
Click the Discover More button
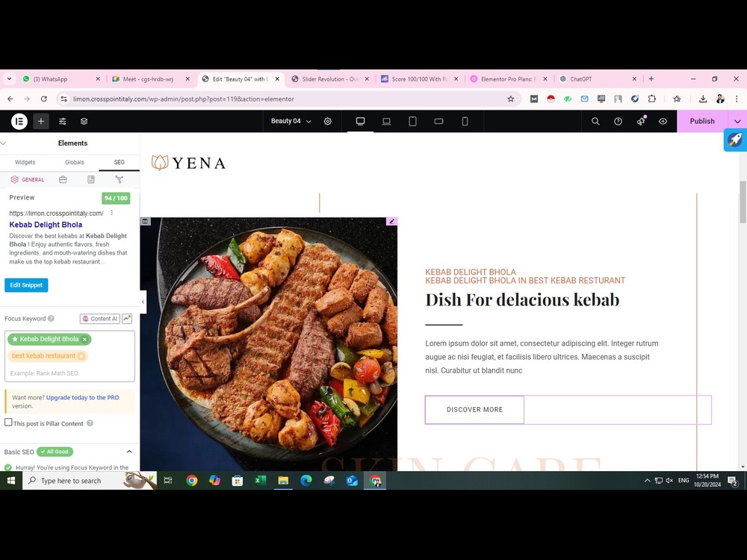point(474,409)
